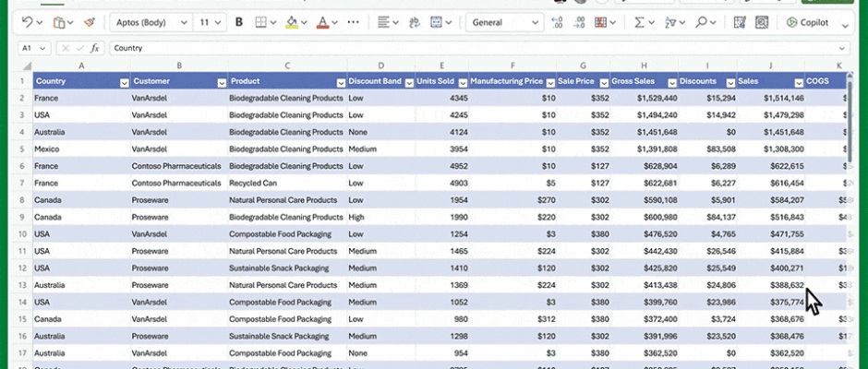Select the COGS header cell
The image size is (868, 369).
(x=826, y=81)
